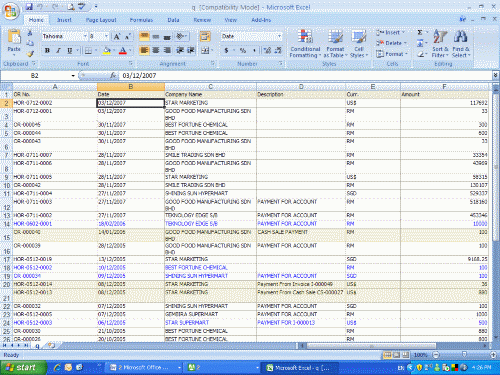Switch to the Page Layout tab
The height and width of the screenshot is (375, 500).
(x=101, y=20)
